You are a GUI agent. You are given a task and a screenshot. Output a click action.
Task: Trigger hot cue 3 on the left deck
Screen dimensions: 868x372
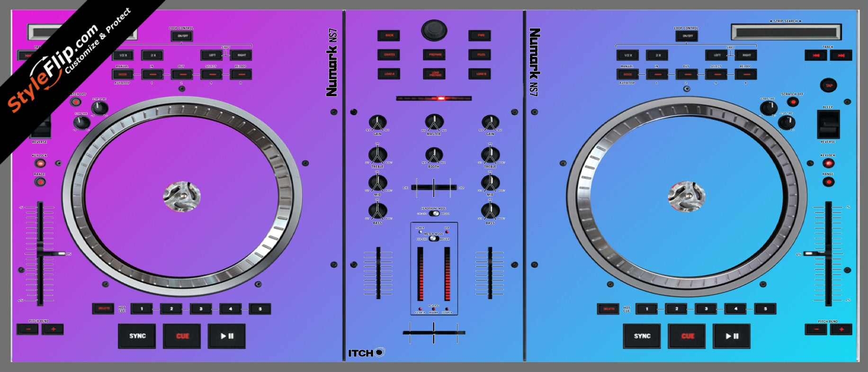coord(201,309)
